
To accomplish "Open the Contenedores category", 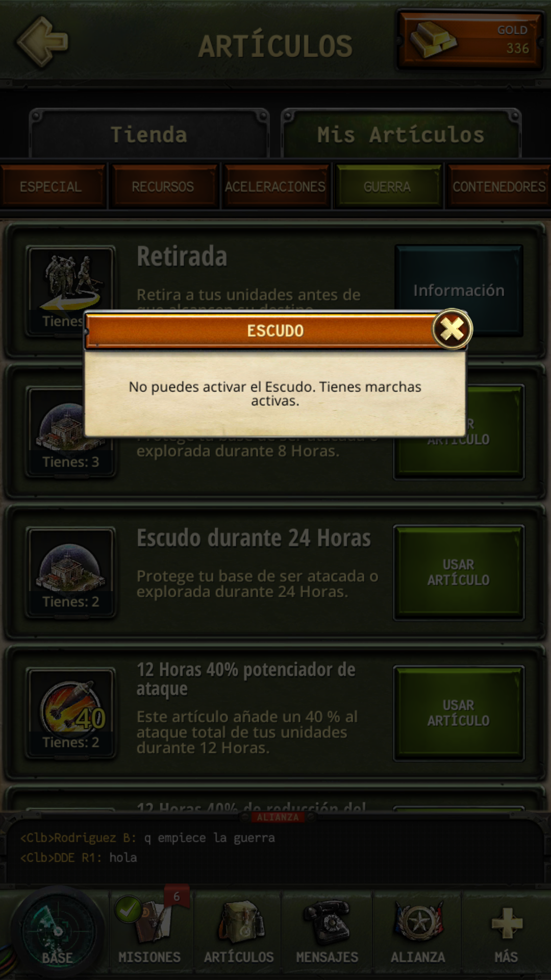I will [x=499, y=186].
